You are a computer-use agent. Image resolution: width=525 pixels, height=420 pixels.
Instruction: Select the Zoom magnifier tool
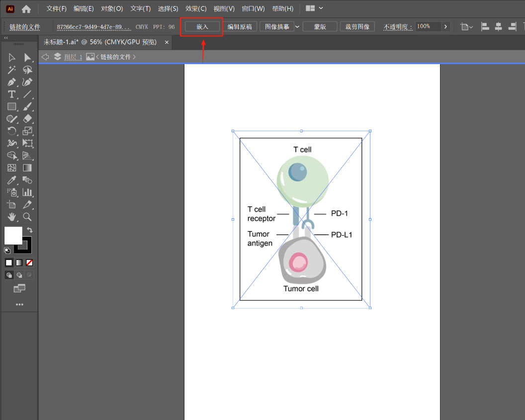click(x=27, y=217)
